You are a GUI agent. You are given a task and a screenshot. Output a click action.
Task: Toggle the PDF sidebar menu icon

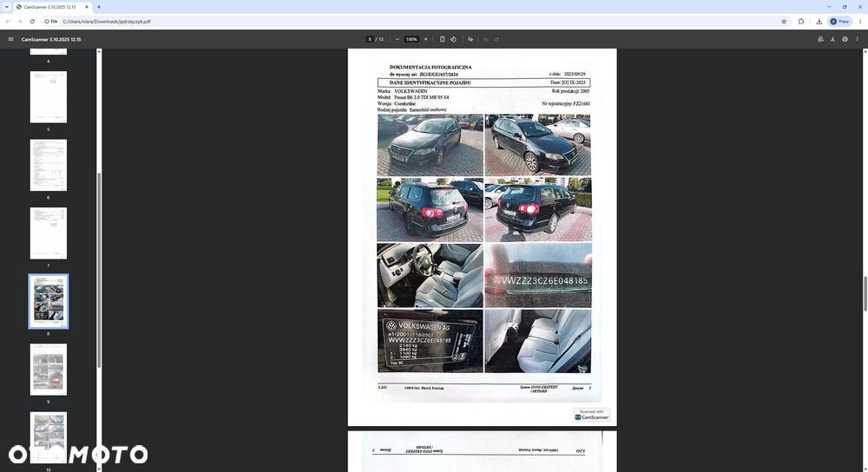[x=10, y=39]
